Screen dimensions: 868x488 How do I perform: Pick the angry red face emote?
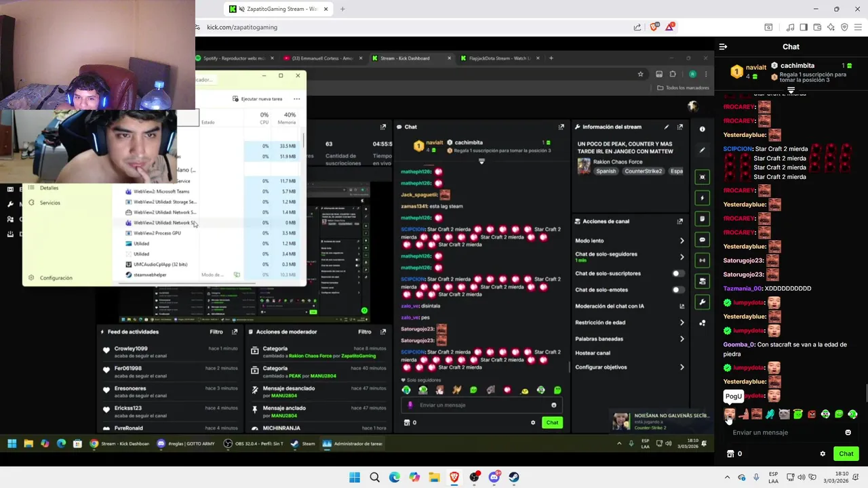pos(812,413)
